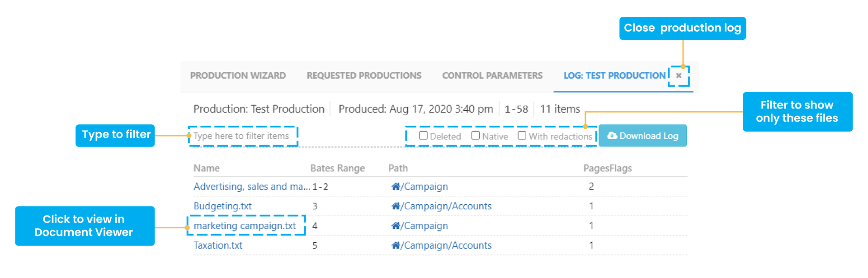Image resolution: width=868 pixels, height=278 pixels.
Task: Open Advertising, sales and ma... document
Action: tap(251, 187)
